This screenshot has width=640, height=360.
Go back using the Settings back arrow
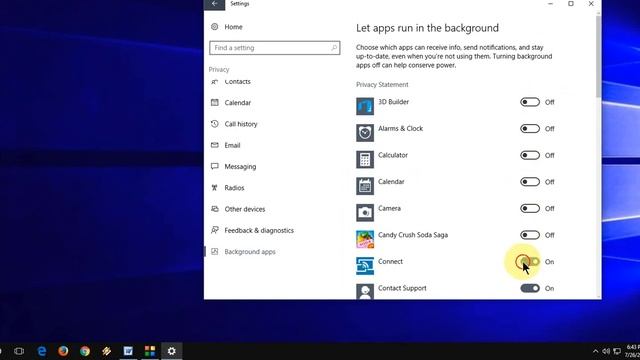[x=214, y=4]
